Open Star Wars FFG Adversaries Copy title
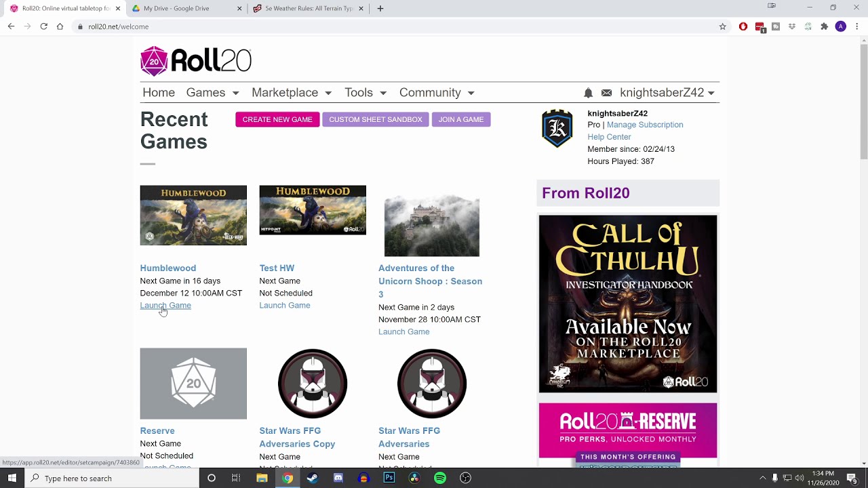Image resolution: width=868 pixels, height=488 pixels. point(297,437)
